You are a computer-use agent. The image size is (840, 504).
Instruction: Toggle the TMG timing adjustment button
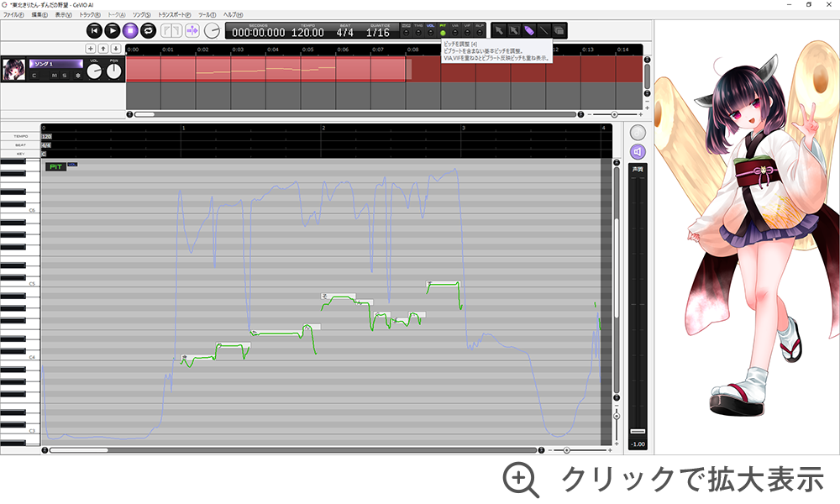(x=418, y=30)
